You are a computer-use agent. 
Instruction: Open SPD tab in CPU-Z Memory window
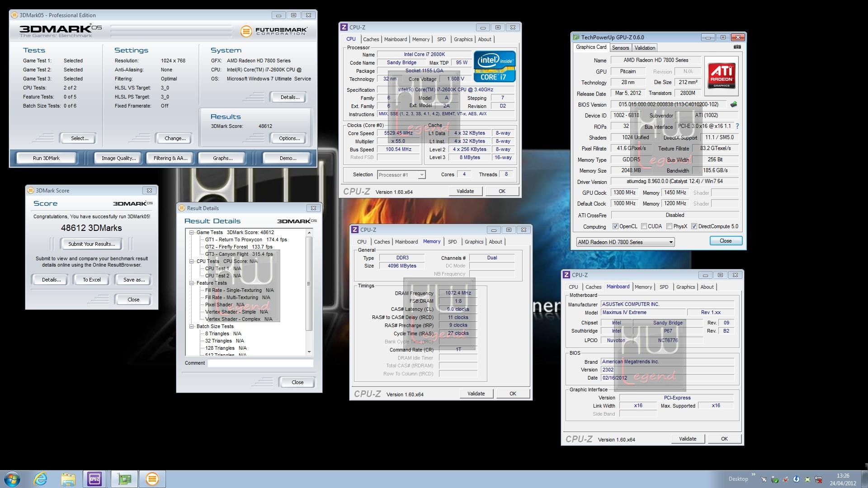coord(452,242)
